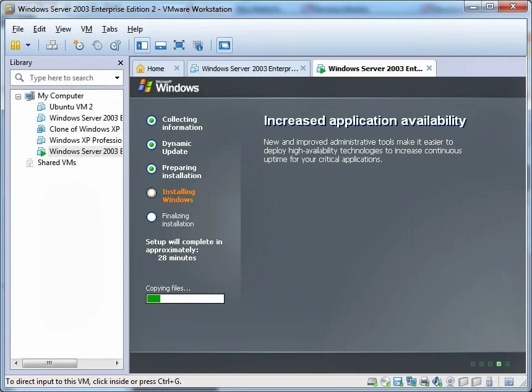532x392 pixels.
Task: Take a snapshot of this virtual machine
Action: pyautogui.click(x=79, y=45)
